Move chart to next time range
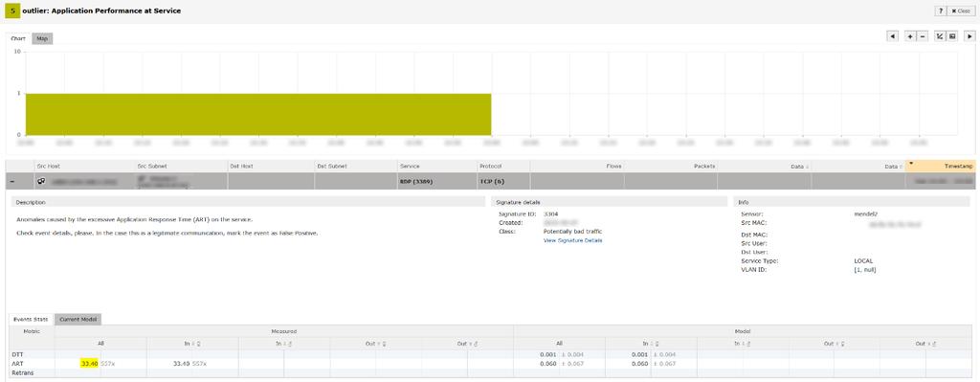980x382 pixels. (969, 37)
